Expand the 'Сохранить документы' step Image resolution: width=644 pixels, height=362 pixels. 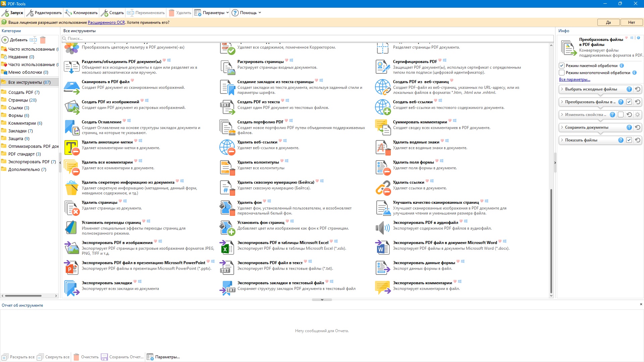562,127
